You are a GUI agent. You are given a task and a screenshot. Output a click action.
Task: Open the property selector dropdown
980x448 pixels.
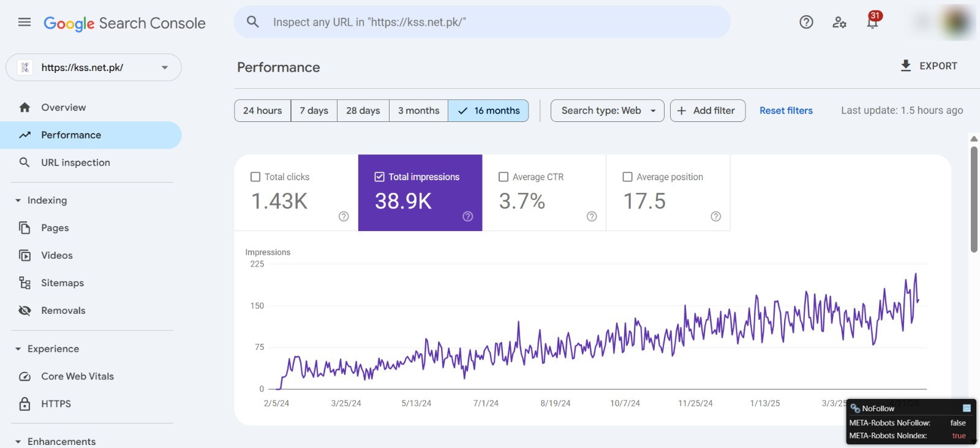pyautogui.click(x=94, y=67)
